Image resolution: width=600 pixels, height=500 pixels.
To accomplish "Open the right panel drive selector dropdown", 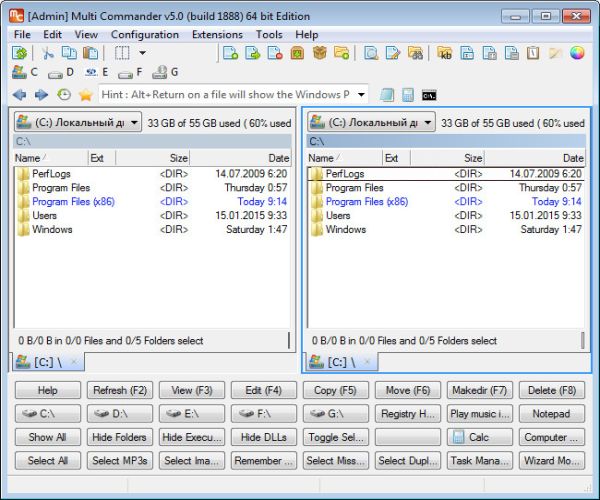I will pyautogui.click(x=371, y=122).
